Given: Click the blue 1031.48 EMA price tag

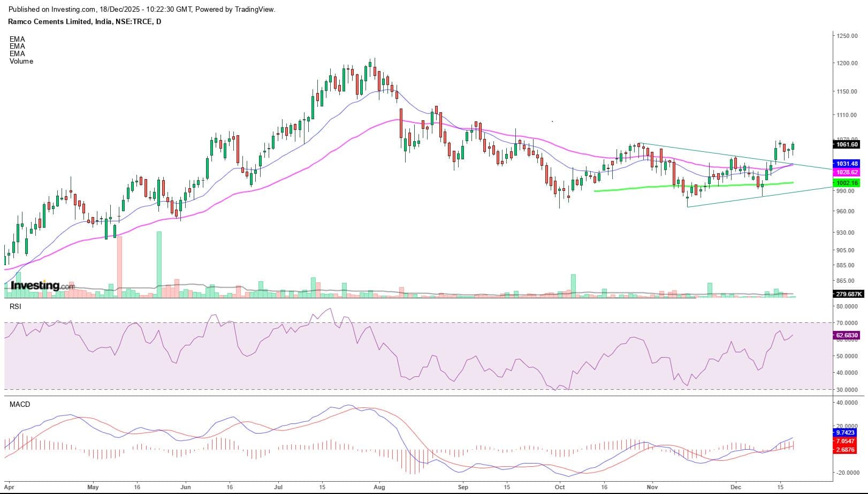Looking at the screenshot, I should [847, 164].
